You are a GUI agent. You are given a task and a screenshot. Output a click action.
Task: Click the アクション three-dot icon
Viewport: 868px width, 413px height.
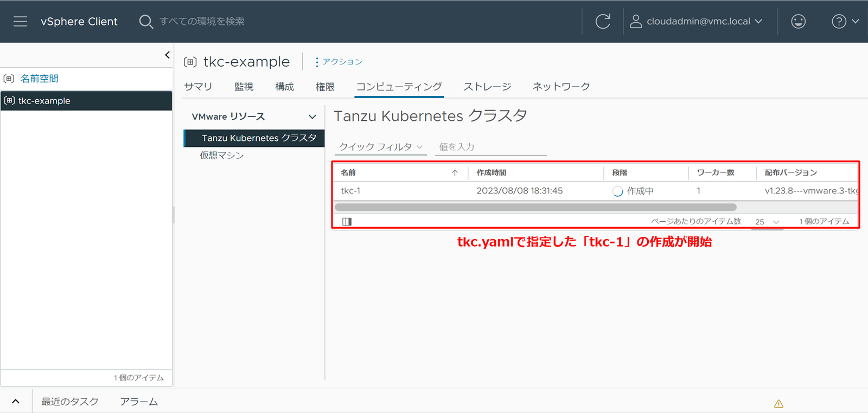point(317,62)
